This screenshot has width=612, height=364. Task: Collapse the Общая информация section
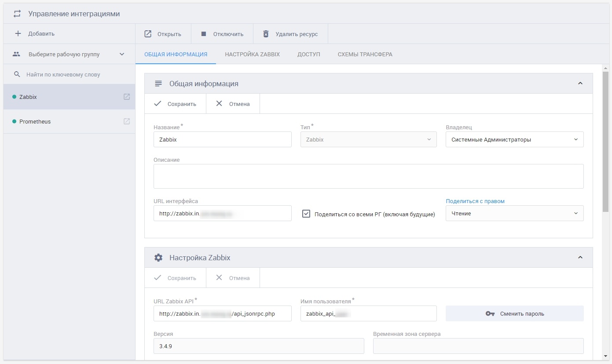[x=580, y=84]
